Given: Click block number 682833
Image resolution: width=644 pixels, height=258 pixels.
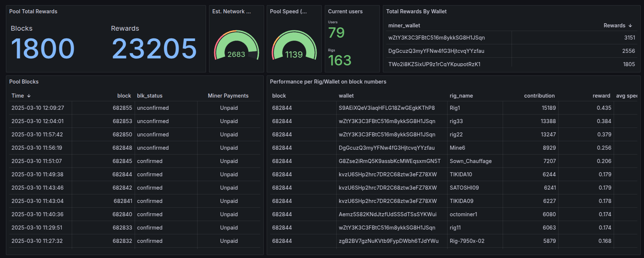Looking at the screenshot, I should 122,228.
